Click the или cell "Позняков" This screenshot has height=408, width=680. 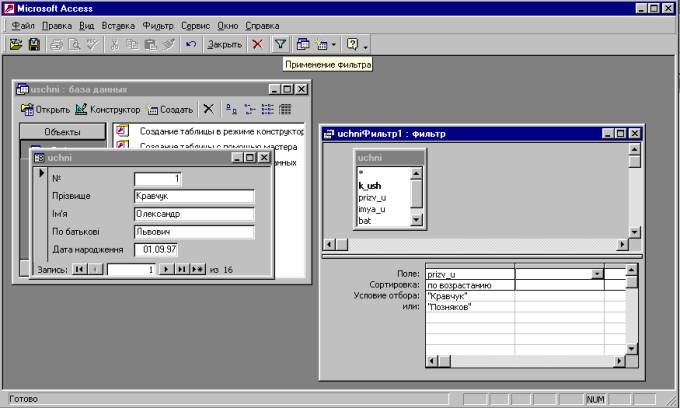click(470, 307)
